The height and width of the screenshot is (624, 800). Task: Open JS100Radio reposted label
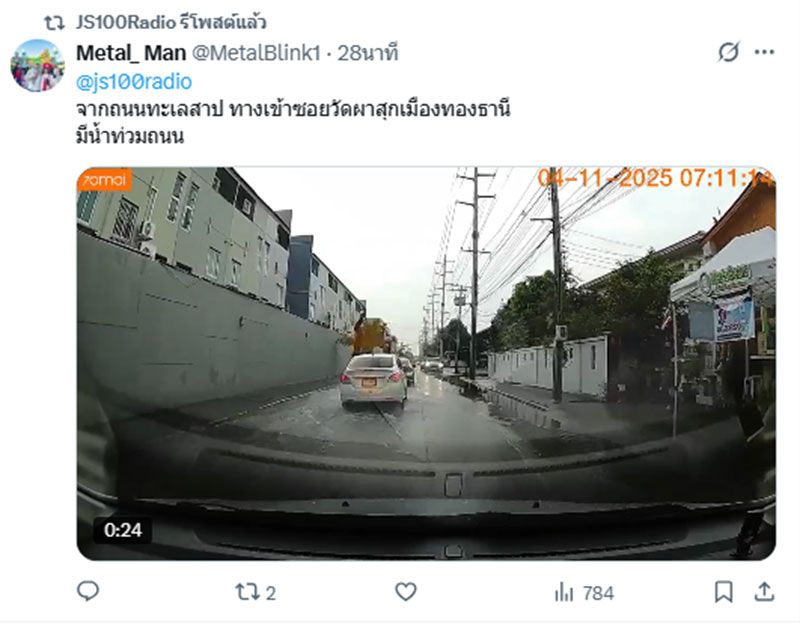pos(171,22)
